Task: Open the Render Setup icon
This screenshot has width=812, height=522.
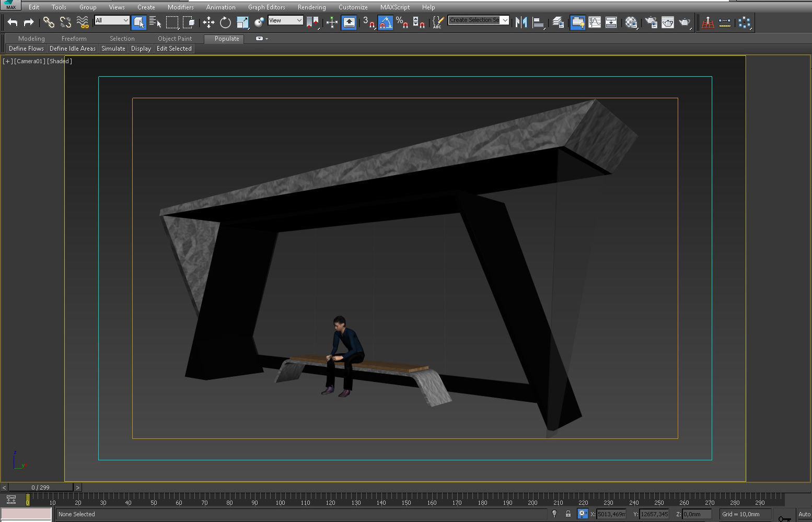Action: coord(651,22)
